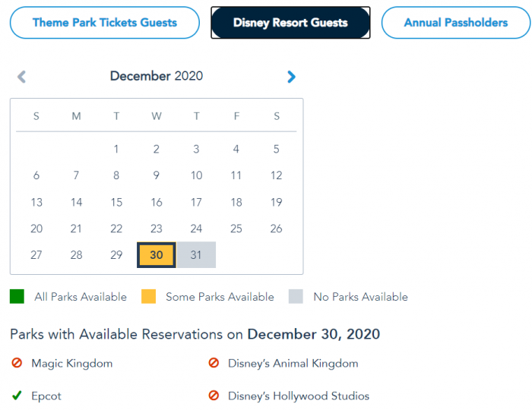532x410 pixels.
Task: Click yellow Some Parks Available swatch
Action: coord(148,297)
